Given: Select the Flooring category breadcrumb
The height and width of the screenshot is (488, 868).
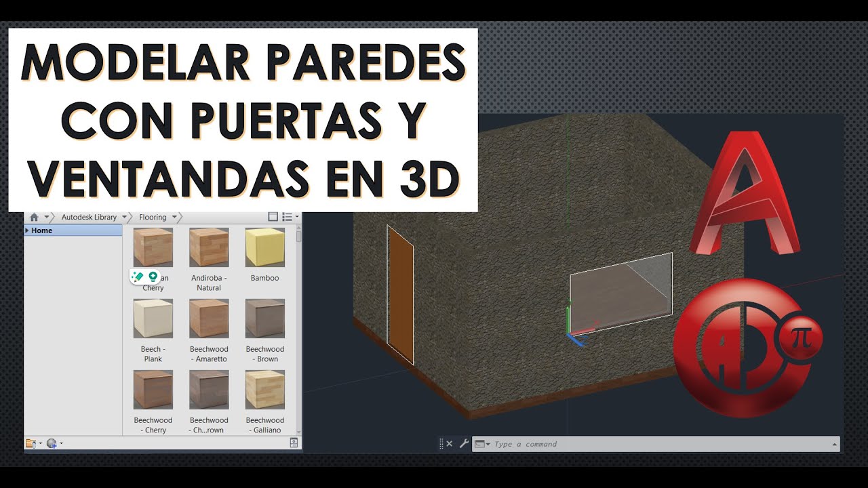Looking at the screenshot, I should pos(153,217).
